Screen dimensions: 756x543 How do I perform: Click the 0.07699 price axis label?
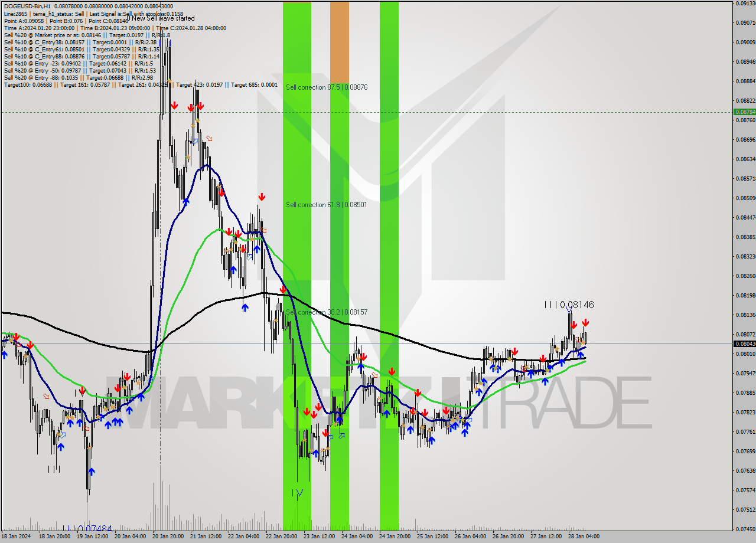pyautogui.click(x=745, y=451)
